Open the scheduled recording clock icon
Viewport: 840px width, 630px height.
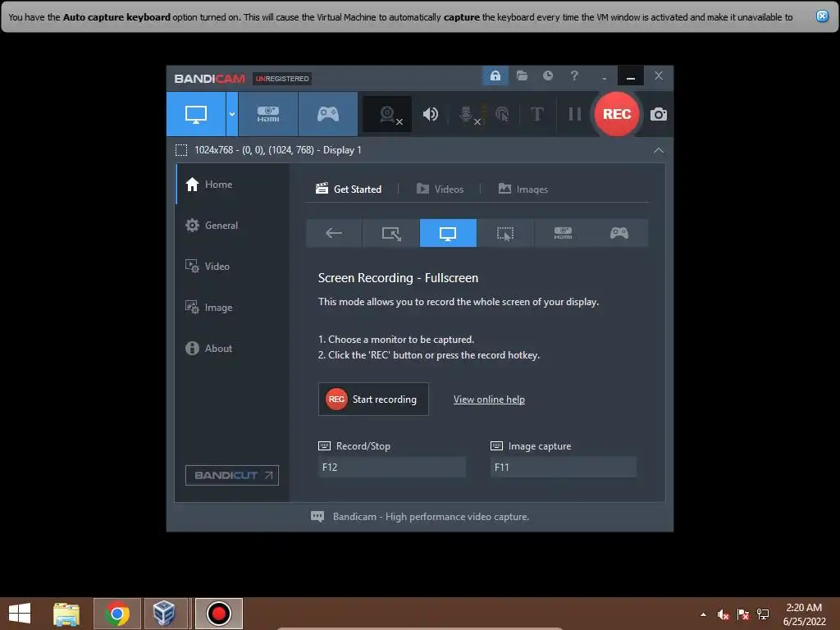547,75
